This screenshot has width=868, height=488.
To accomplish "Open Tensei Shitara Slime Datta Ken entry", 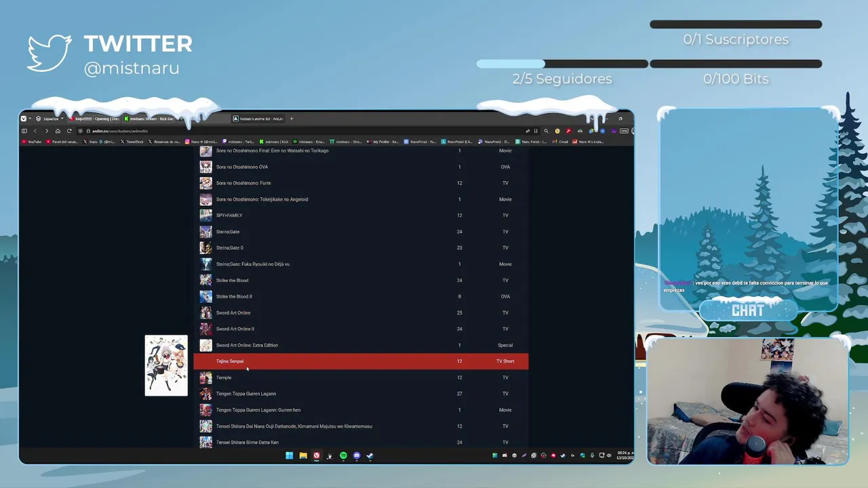I will (x=248, y=443).
